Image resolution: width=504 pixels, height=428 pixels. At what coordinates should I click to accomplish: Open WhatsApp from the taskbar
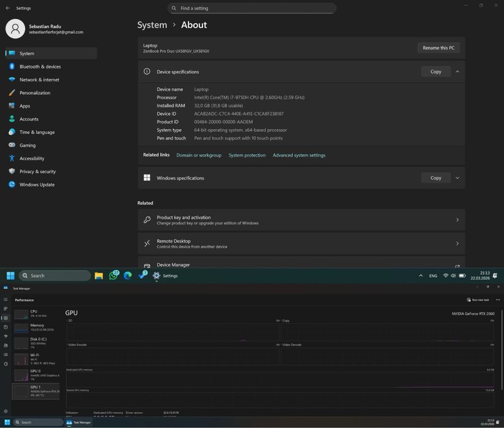[113, 276]
